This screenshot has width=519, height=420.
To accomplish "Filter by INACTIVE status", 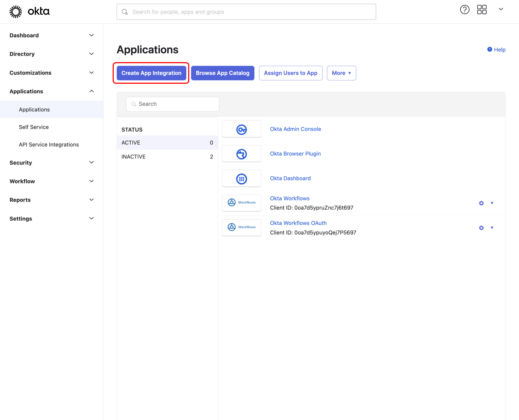I will [x=167, y=157].
